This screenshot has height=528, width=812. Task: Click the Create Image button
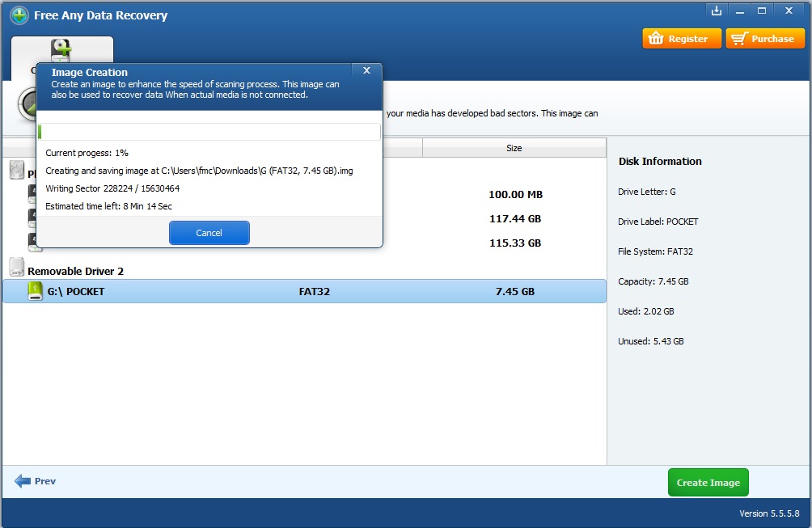[708, 482]
